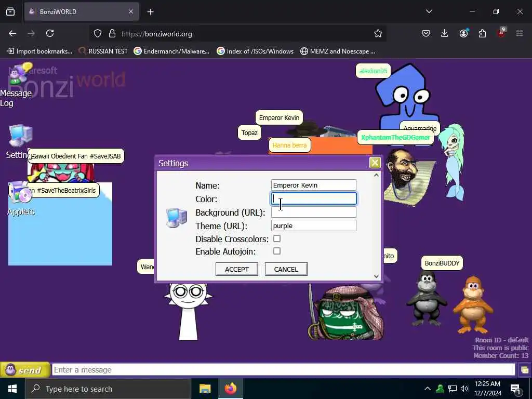The width and height of the screenshot is (532, 399).
Task: Open the network tray icon
Action: tap(453, 389)
